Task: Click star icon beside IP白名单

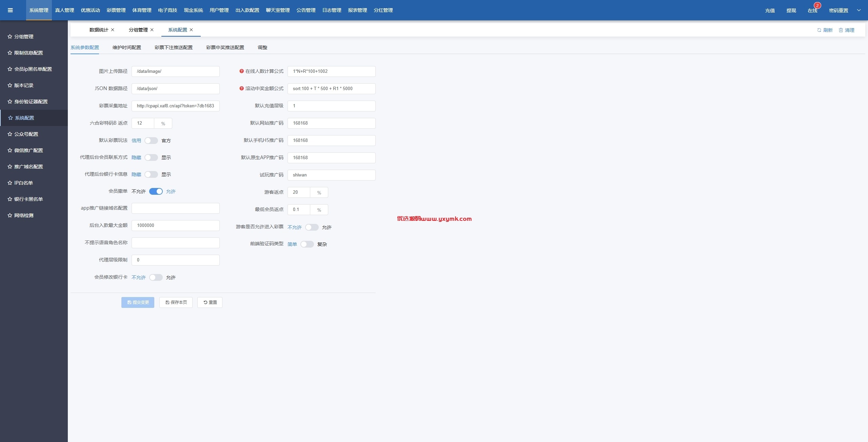Action: [x=10, y=183]
